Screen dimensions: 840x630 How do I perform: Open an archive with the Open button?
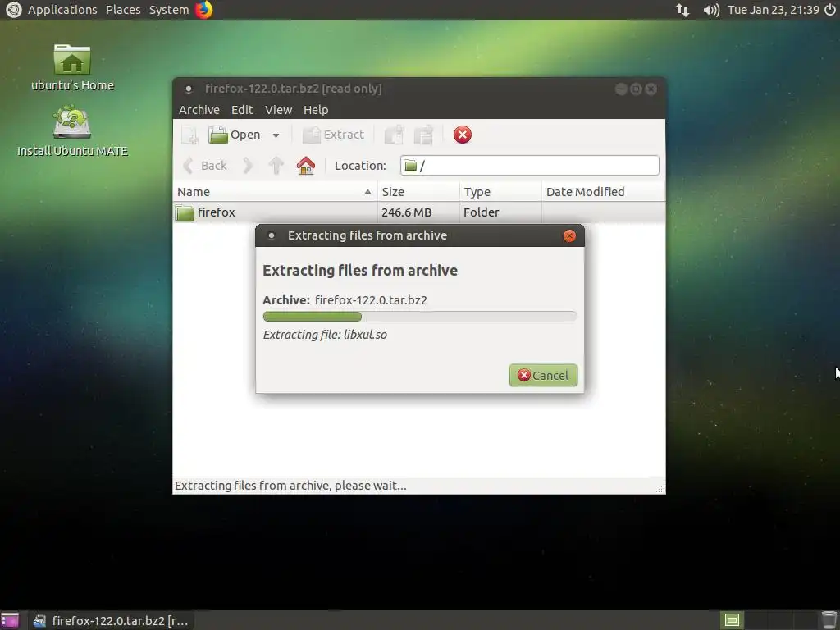tap(234, 135)
